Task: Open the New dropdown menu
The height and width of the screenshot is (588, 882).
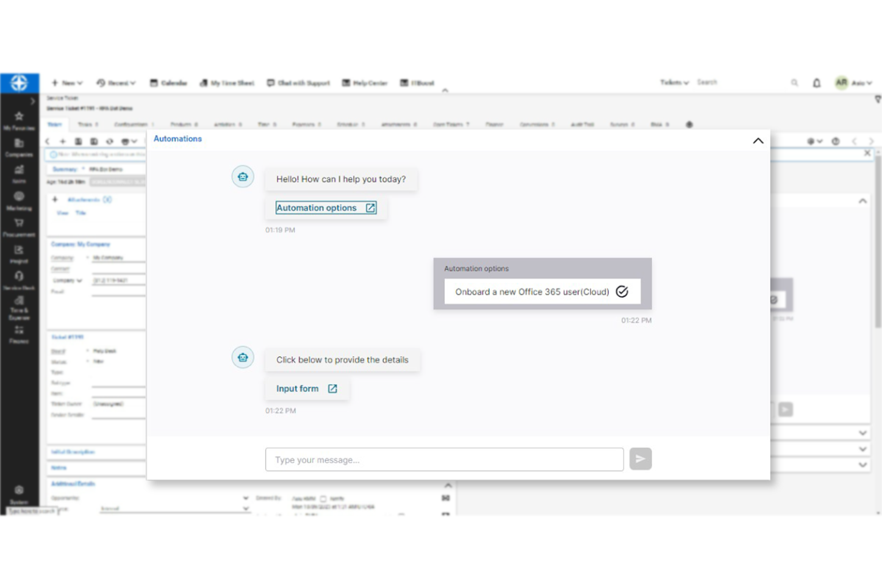Action: point(67,83)
